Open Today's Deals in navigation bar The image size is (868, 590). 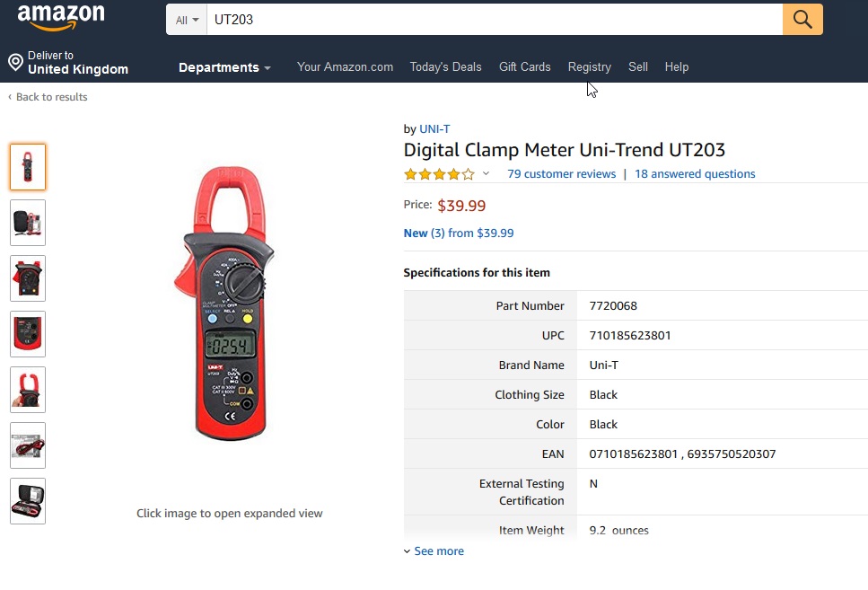pyautogui.click(x=445, y=67)
